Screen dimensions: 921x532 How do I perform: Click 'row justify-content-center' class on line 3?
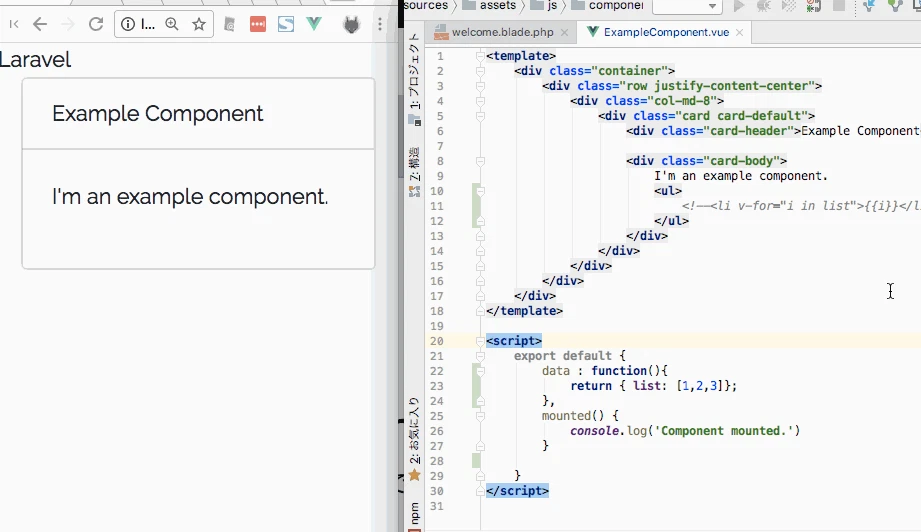click(x=721, y=86)
